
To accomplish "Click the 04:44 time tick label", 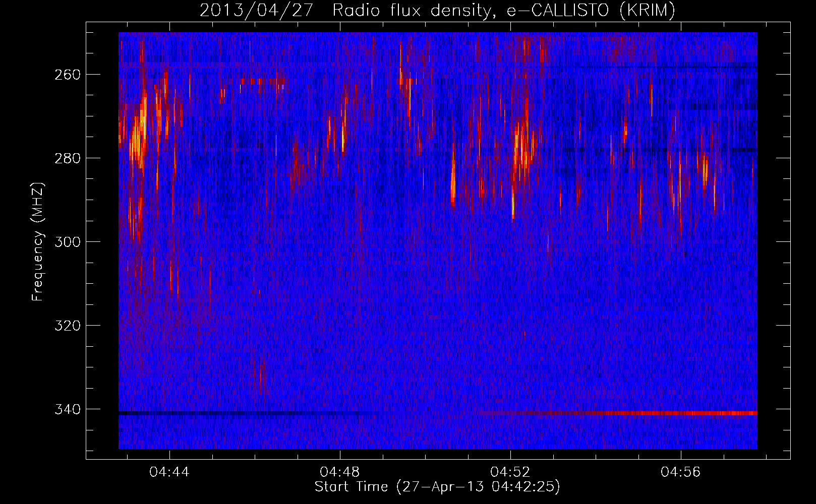I will coord(170,472).
